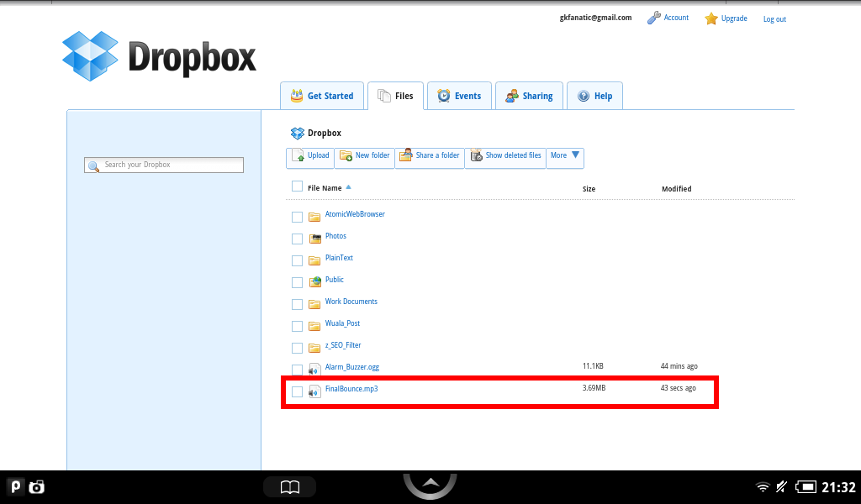Tick the FinalBounce.mp3 checkbox

click(297, 391)
